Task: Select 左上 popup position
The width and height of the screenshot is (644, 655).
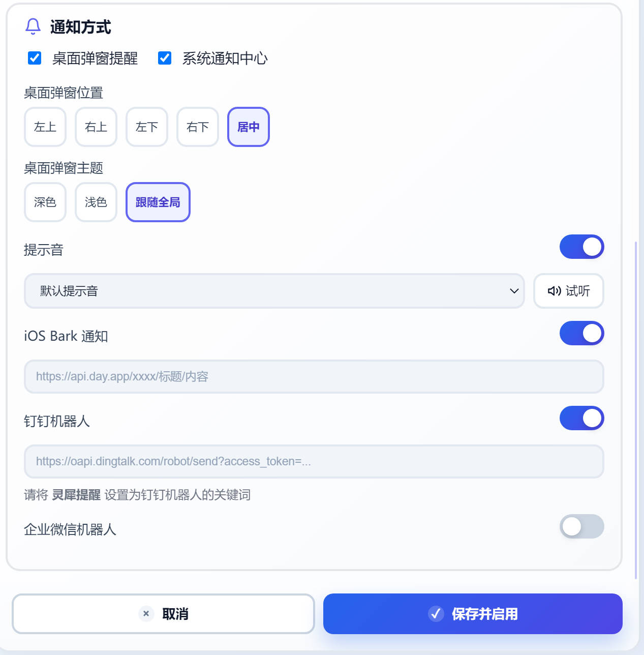Action: 45,127
